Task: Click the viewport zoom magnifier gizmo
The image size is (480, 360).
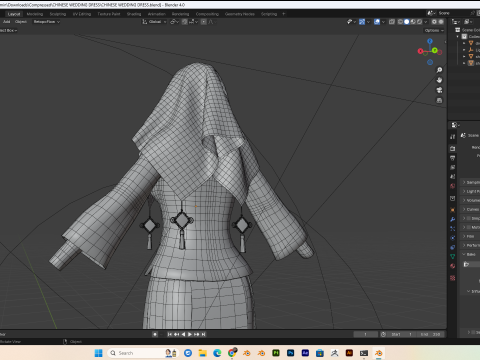Action: (439, 70)
